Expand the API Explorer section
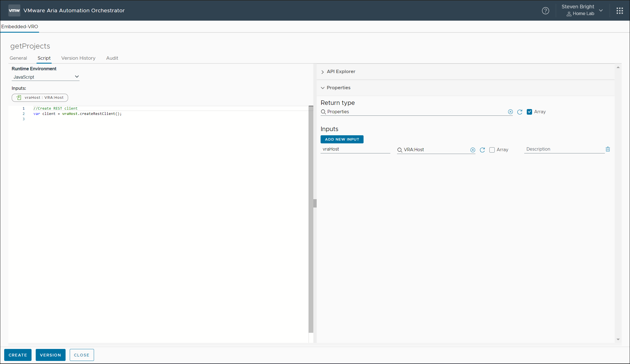 pos(341,72)
